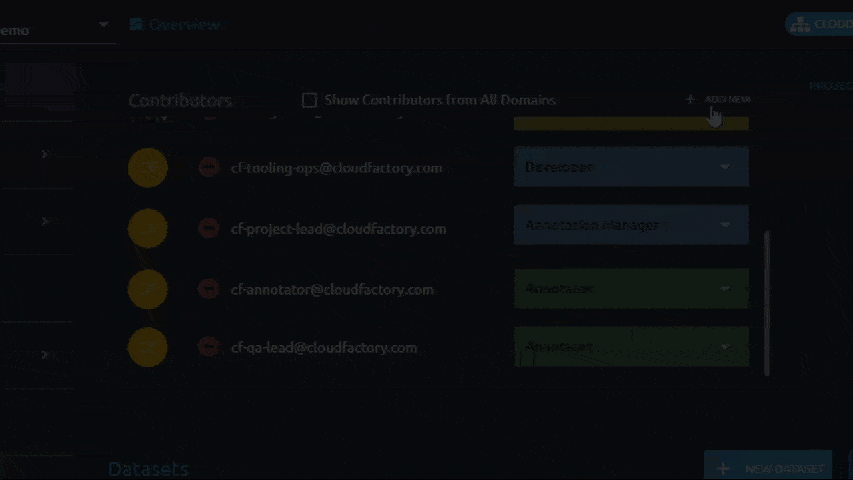This screenshot has width=853, height=480.
Task: Remove contributor cf-tooling-ops@cloudfactory.com
Action: pos(209,167)
